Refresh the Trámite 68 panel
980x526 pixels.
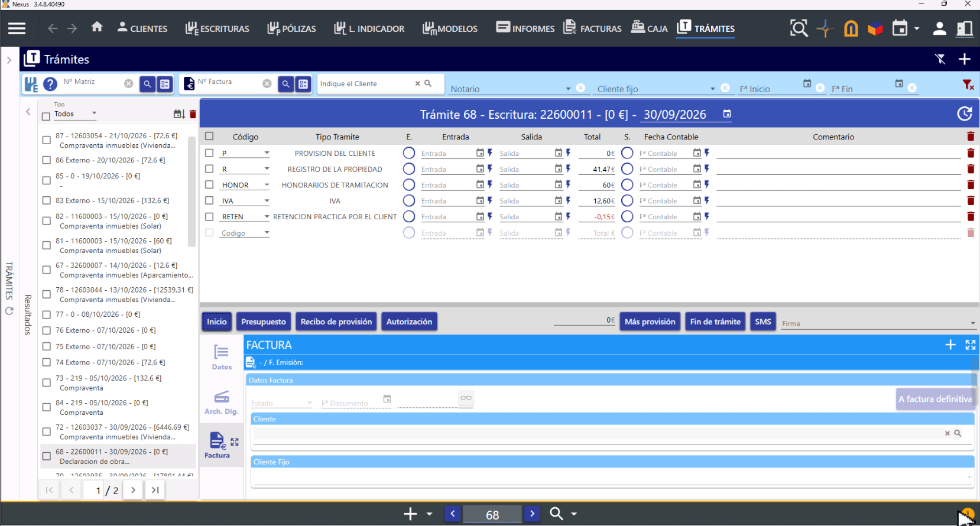click(965, 113)
